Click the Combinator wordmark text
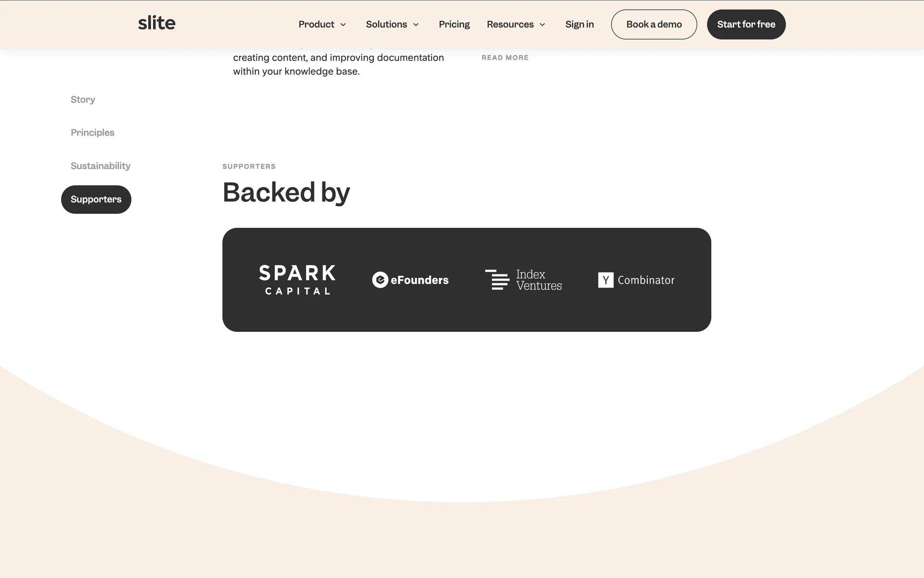The height and width of the screenshot is (578, 924). [x=646, y=280]
